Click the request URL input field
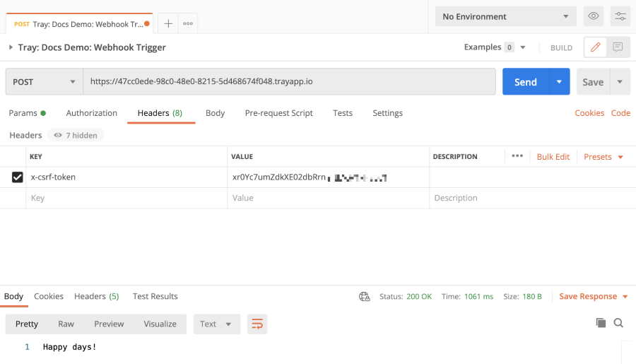This screenshot has width=636, height=364. [289, 82]
